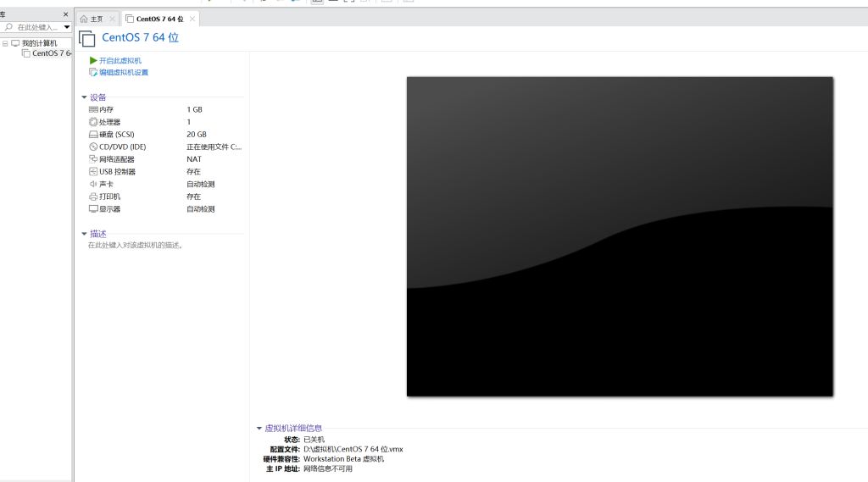Click the network adapter (网络适配器) icon
This screenshot has width=868, height=482.
click(93, 159)
